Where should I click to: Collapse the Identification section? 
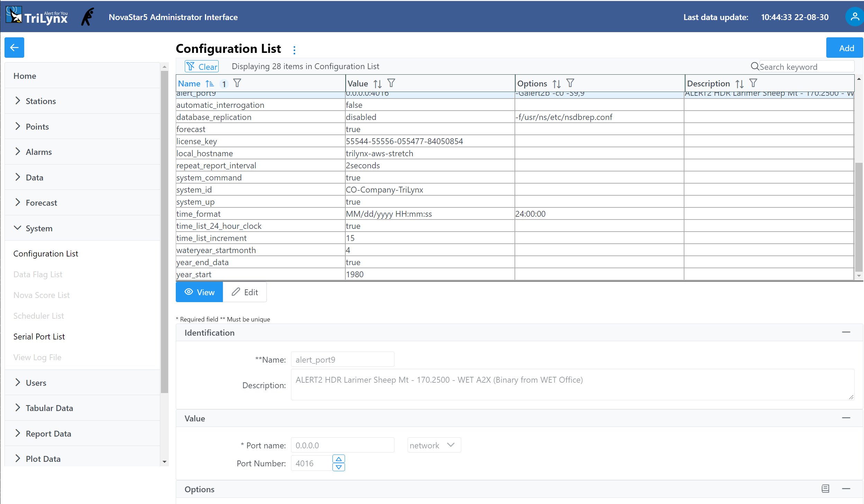(x=846, y=332)
